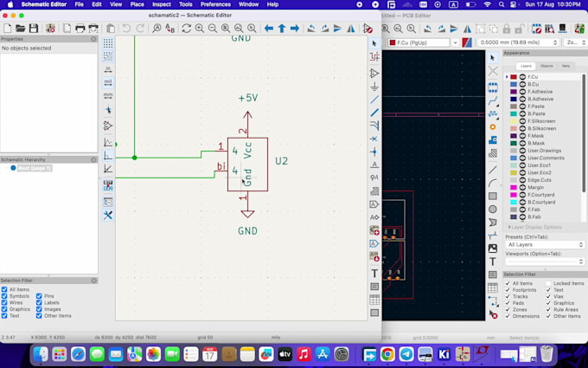Toggle the Wires checkbox
Viewport: 588px width, 368px height.
4,302
